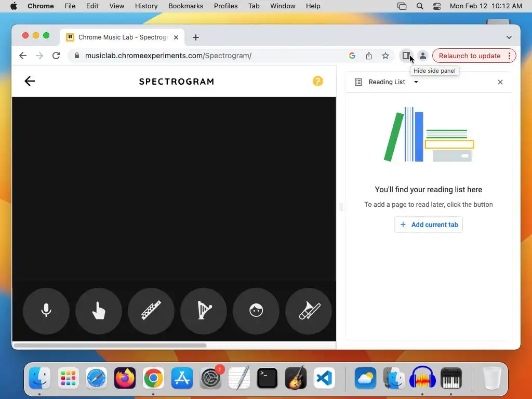The width and height of the screenshot is (532, 399).
Task: Open the View menu
Action: [x=117, y=6]
